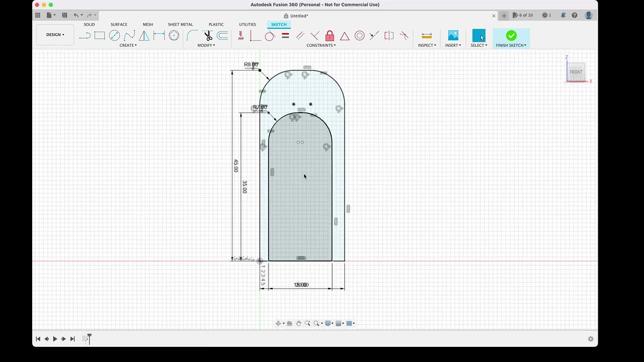
Task: Close the Untitled document tab
Action: point(494,16)
